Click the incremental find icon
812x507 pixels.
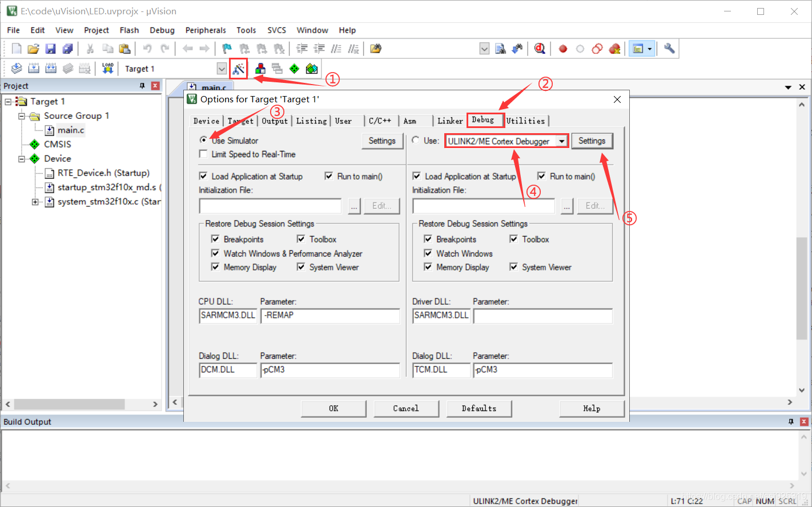(517, 49)
